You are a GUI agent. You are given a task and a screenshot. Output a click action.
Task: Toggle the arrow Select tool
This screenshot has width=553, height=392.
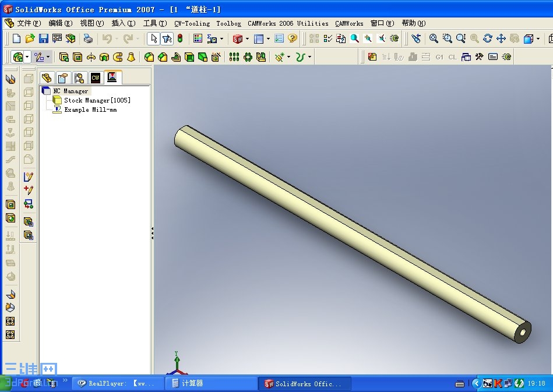click(153, 38)
